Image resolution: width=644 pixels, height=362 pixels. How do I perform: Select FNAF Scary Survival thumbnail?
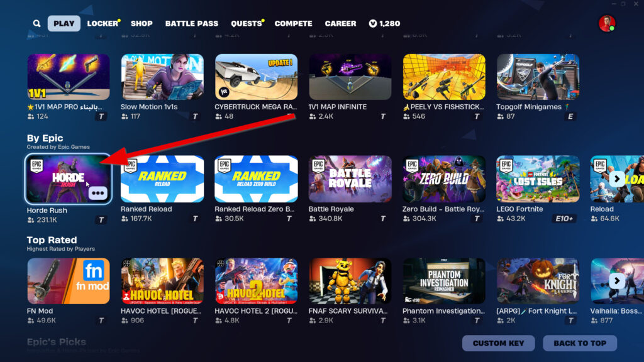[350, 281]
